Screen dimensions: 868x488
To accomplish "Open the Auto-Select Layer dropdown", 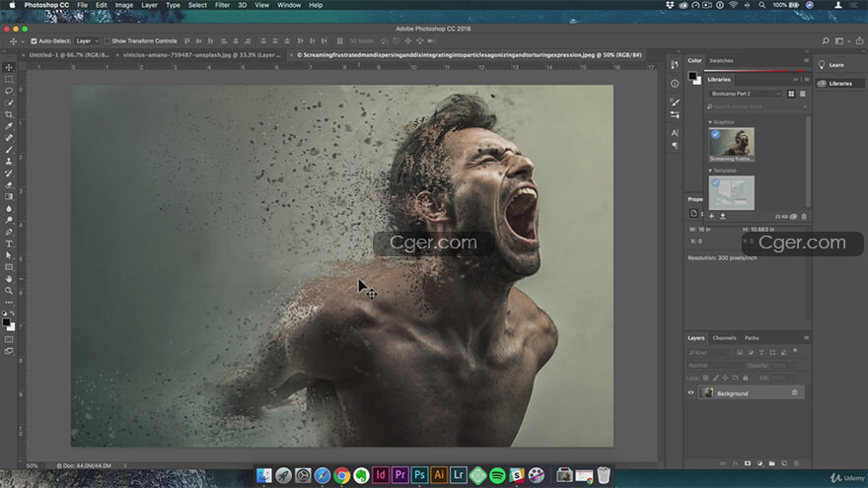I will pos(87,41).
